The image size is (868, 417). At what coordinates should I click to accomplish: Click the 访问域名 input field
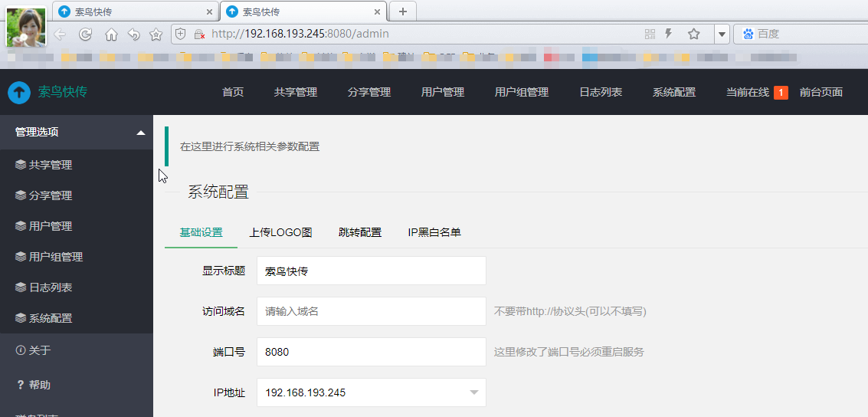click(x=371, y=311)
